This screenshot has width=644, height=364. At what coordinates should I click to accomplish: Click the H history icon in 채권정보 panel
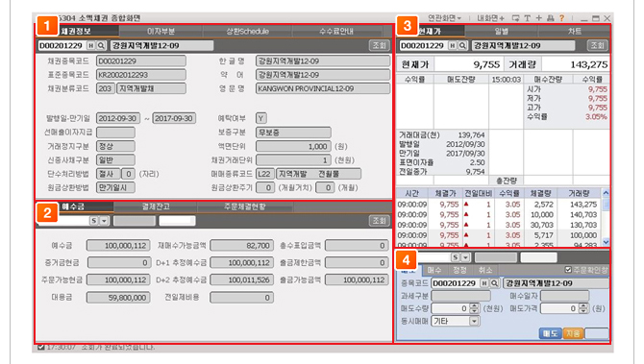coord(90,45)
